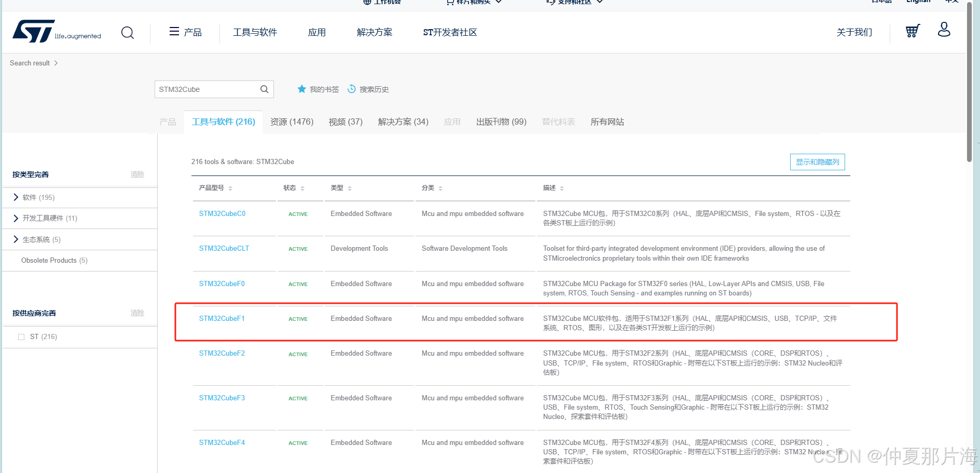Click the Search result breadcrumb chevron
The image size is (980, 473).
point(56,63)
